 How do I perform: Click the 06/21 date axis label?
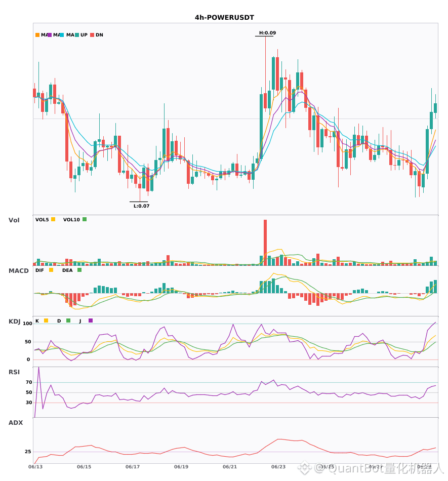coord(230,467)
